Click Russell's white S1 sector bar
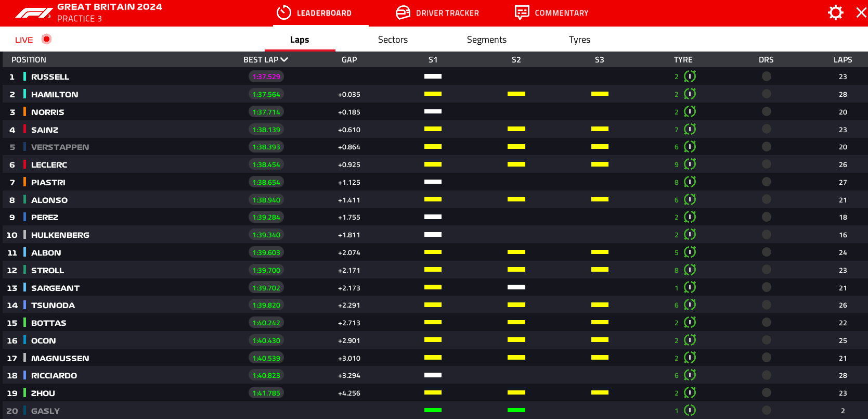 click(433, 76)
